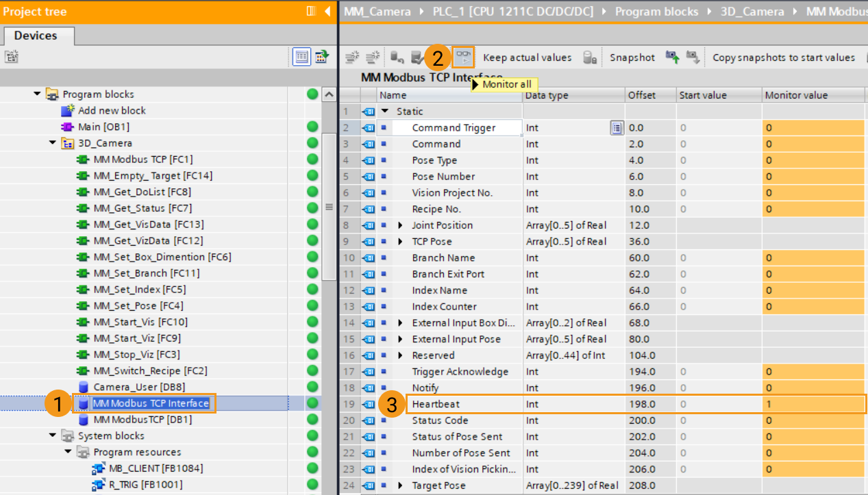The width and height of the screenshot is (868, 495).
Task: Expand the Joint Position array row
Action: (401, 225)
